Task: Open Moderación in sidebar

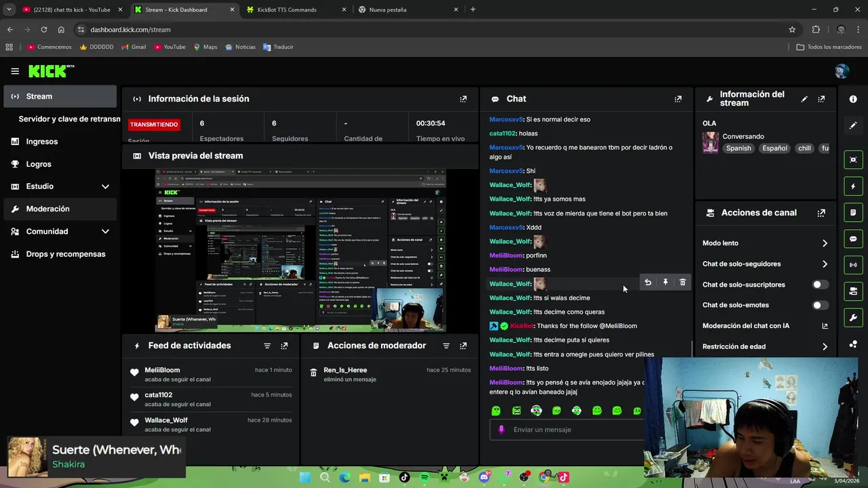Action: tap(60, 209)
